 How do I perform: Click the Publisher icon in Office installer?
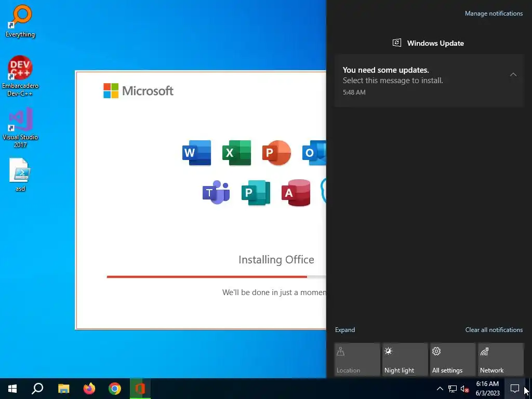(256, 192)
